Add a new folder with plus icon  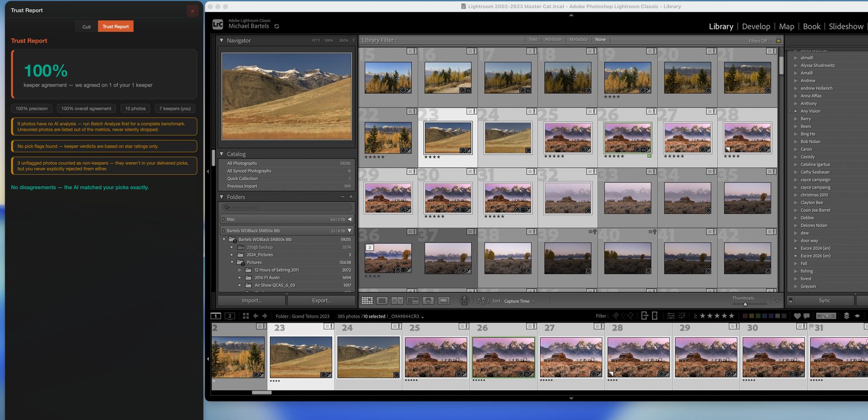pyautogui.click(x=351, y=197)
